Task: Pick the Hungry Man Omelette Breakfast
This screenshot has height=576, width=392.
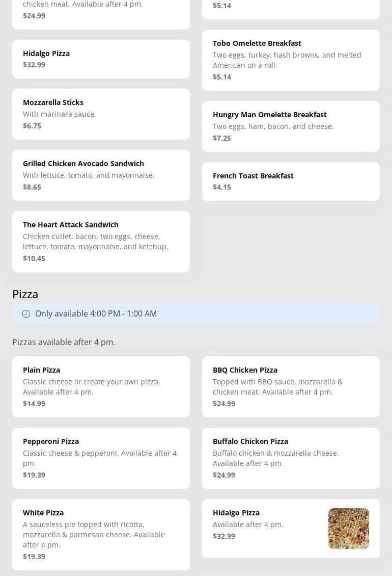Action: pyautogui.click(x=290, y=126)
